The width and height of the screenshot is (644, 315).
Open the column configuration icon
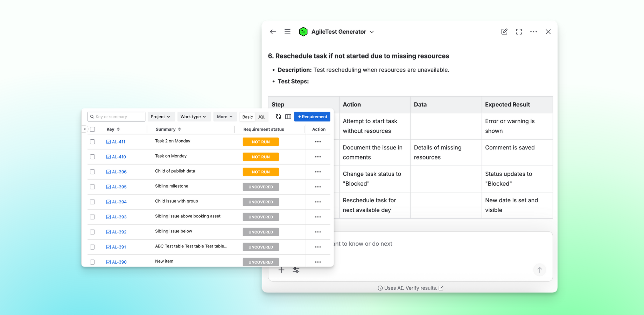click(288, 117)
